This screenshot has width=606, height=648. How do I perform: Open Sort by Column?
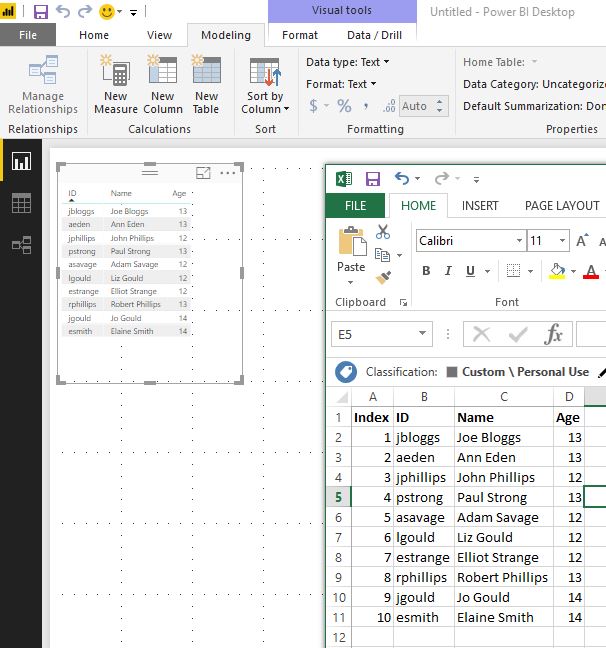(x=265, y=86)
